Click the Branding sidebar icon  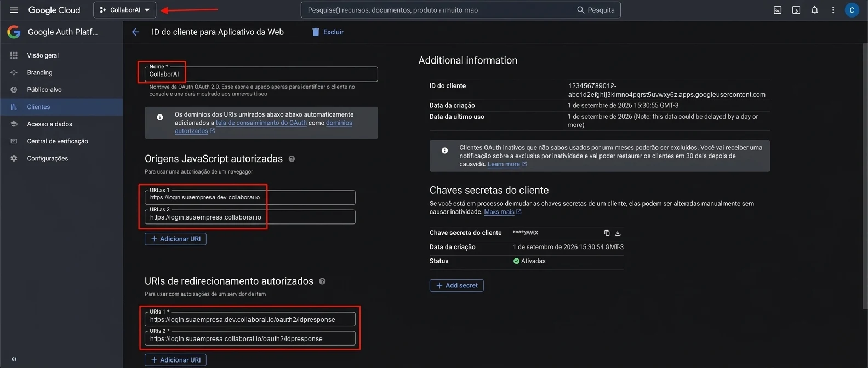[14, 72]
